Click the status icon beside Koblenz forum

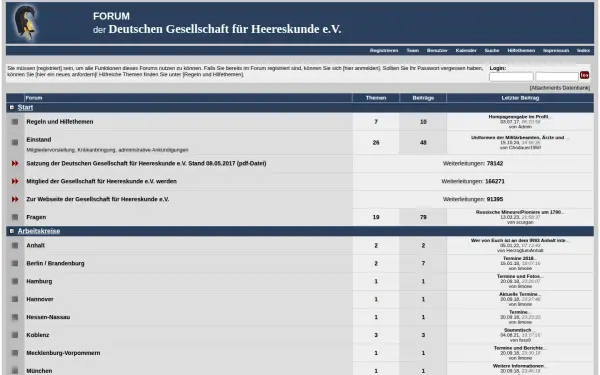pos(15,335)
